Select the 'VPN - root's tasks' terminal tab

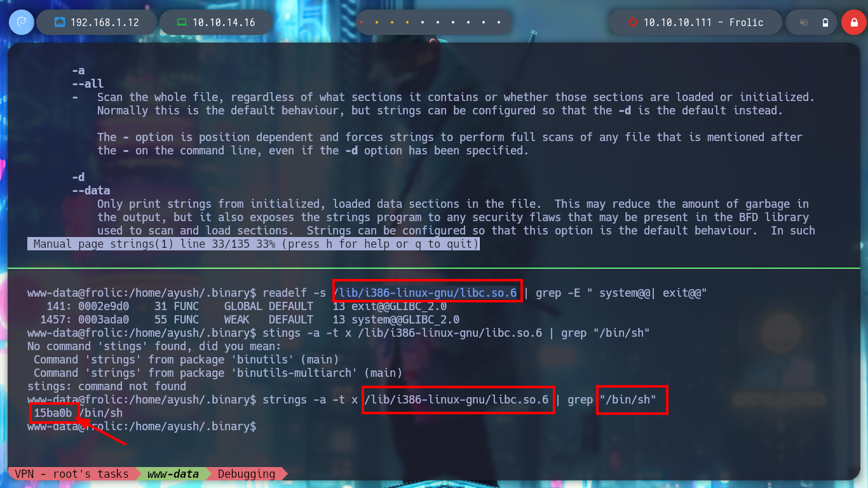point(71,474)
